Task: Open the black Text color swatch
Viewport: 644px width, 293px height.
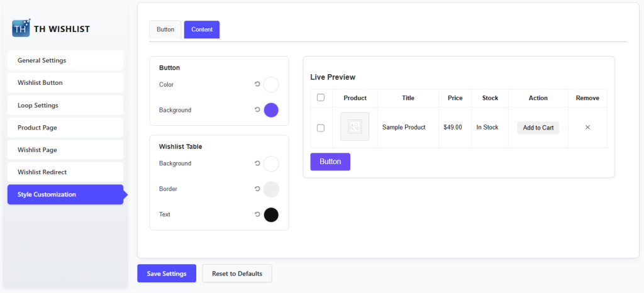Action: tap(271, 214)
